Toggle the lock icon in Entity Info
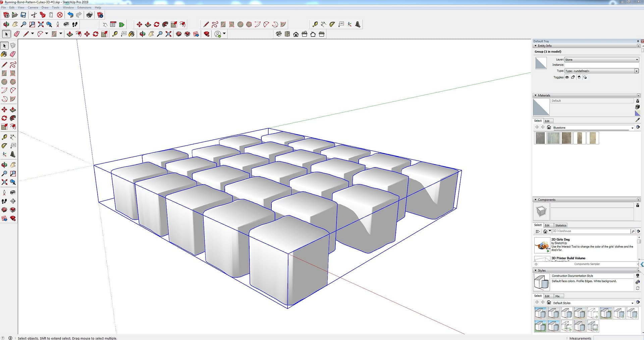644x340 pixels. [x=573, y=77]
